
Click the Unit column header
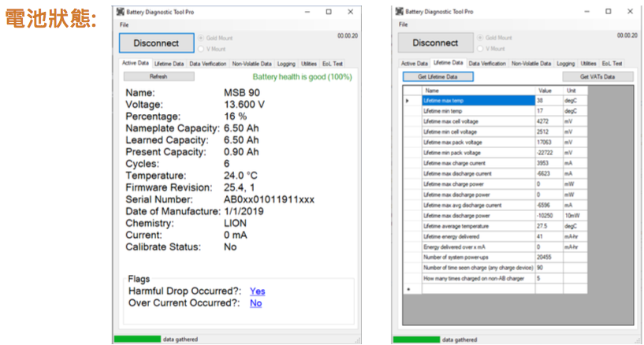coord(575,91)
